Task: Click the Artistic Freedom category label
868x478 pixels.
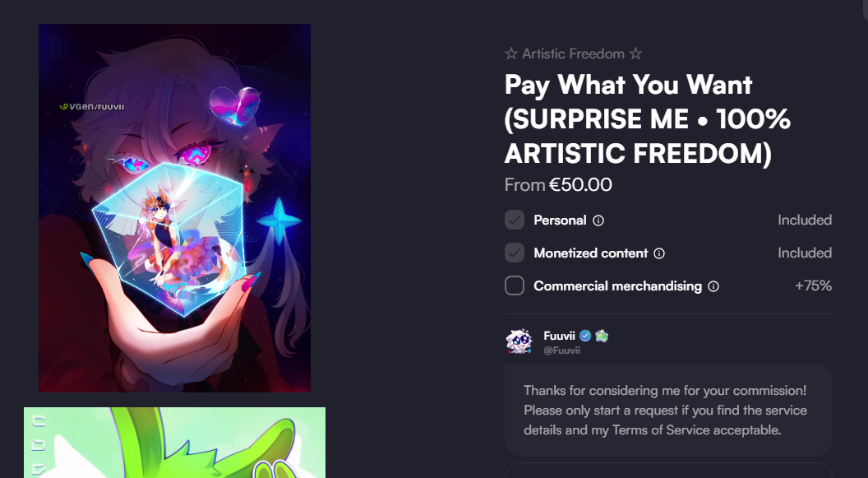Action: pos(573,53)
